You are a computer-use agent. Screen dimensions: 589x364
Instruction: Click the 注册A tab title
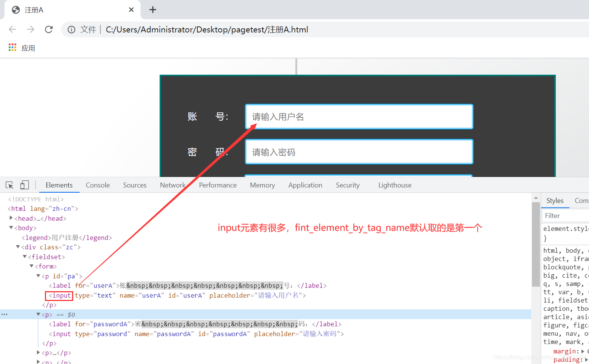tap(34, 10)
